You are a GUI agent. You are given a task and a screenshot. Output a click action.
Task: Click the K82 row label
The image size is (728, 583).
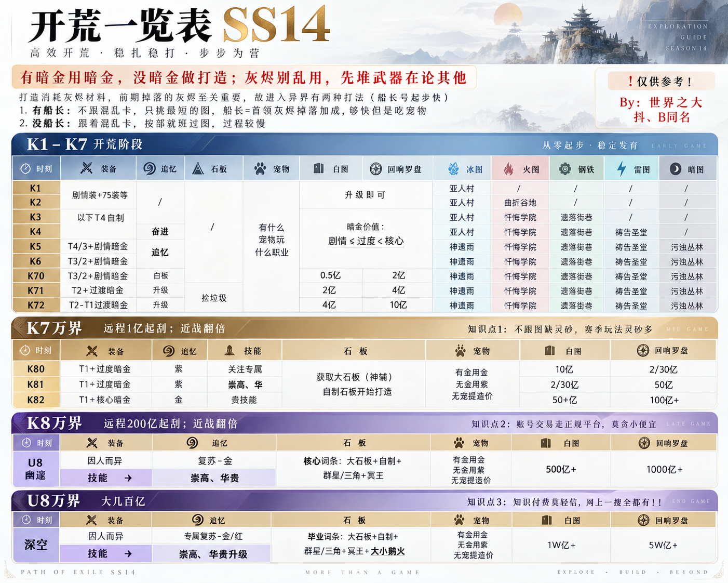click(x=36, y=400)
